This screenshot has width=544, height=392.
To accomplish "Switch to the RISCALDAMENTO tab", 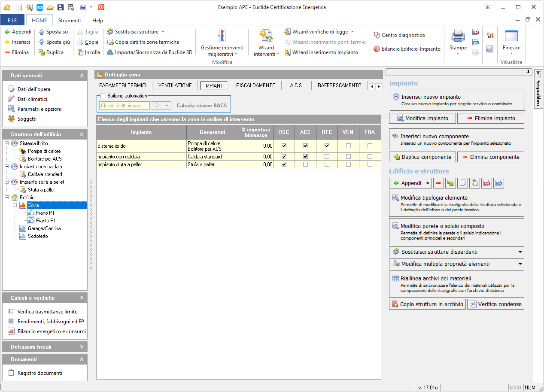I will [255, 85].
